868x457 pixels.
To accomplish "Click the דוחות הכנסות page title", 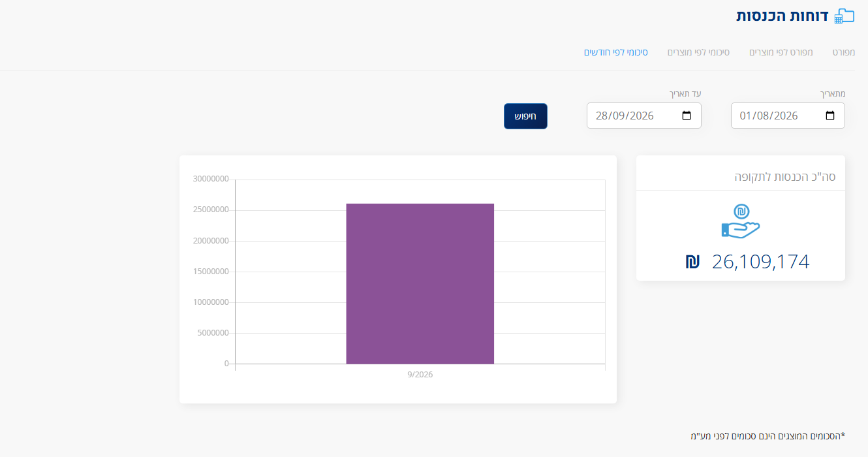I will coord(782,16).
